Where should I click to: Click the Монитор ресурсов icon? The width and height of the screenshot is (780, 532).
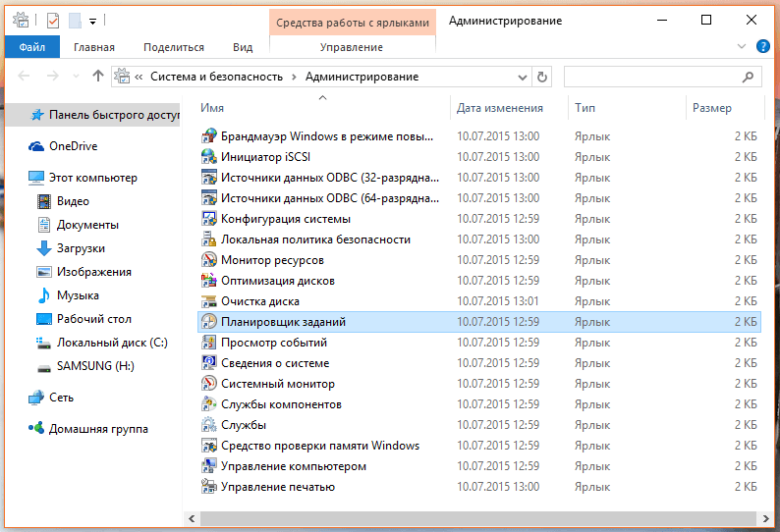click(208, 260)
